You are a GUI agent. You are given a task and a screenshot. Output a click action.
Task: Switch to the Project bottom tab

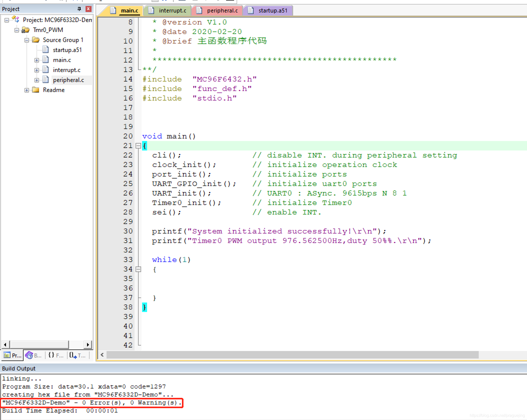click(x=13, y=355)
